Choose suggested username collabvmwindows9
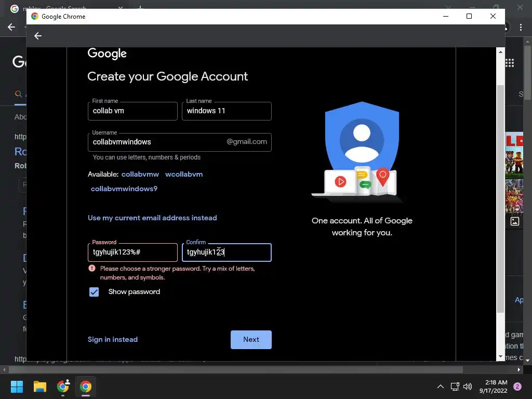This screenshot has width=532, height=399. click(124, 189)
